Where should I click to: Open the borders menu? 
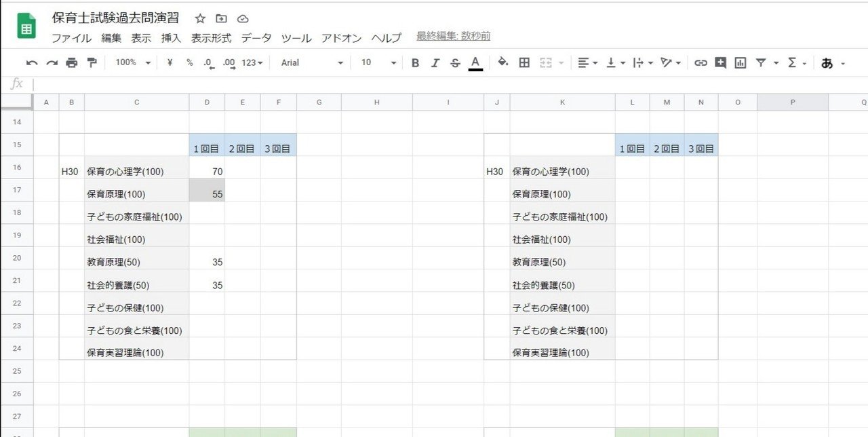tap(524, 62)
